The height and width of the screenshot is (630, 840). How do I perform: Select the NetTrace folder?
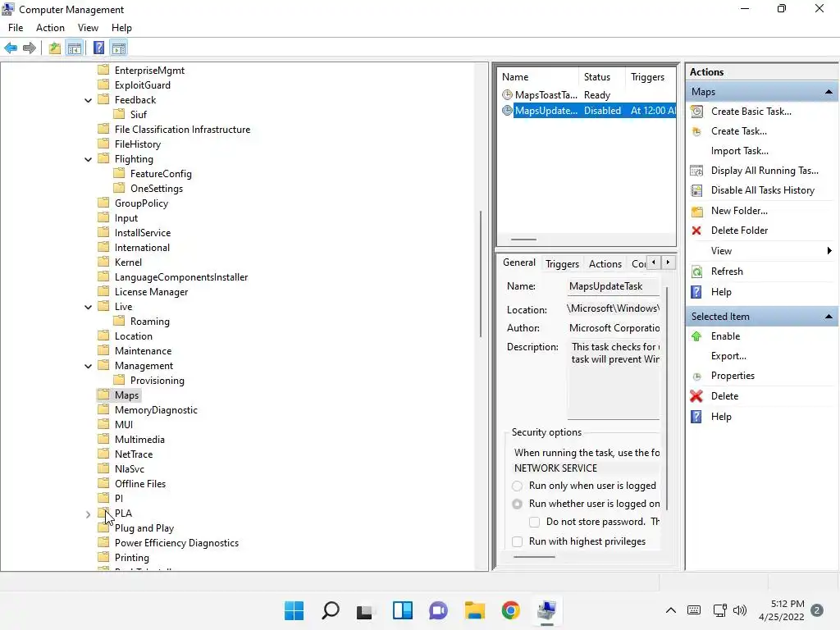click(134, 454)
